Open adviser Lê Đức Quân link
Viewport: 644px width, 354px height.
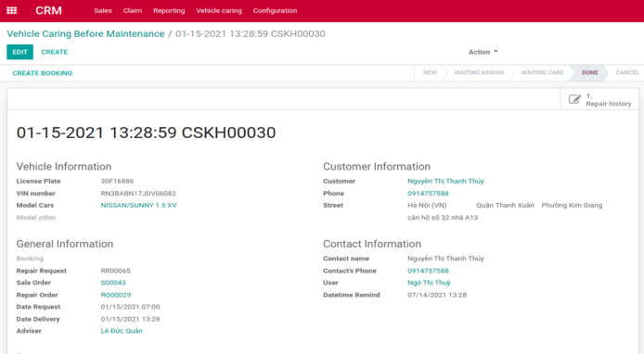(x=122, y=331)
